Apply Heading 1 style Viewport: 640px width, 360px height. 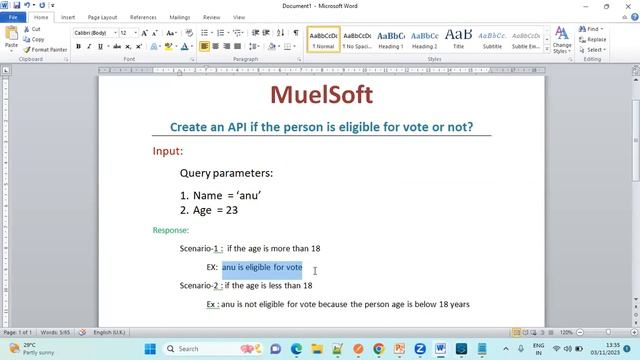coord(391,40)
